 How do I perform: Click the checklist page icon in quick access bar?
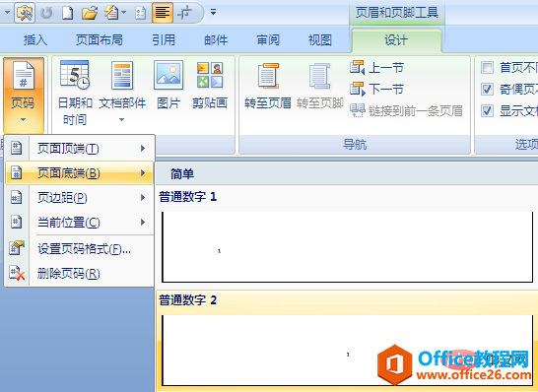pyautogui.click(x=141, y=13)
